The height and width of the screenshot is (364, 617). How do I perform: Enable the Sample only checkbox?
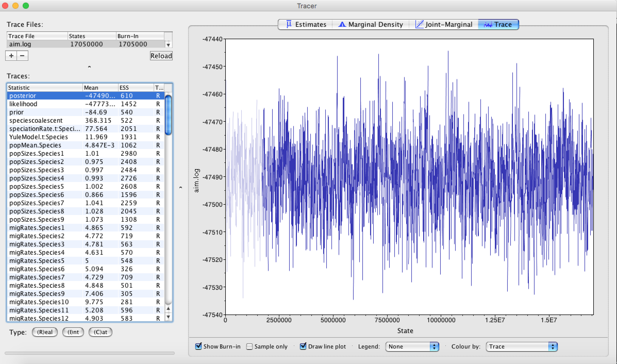[249, 346]
